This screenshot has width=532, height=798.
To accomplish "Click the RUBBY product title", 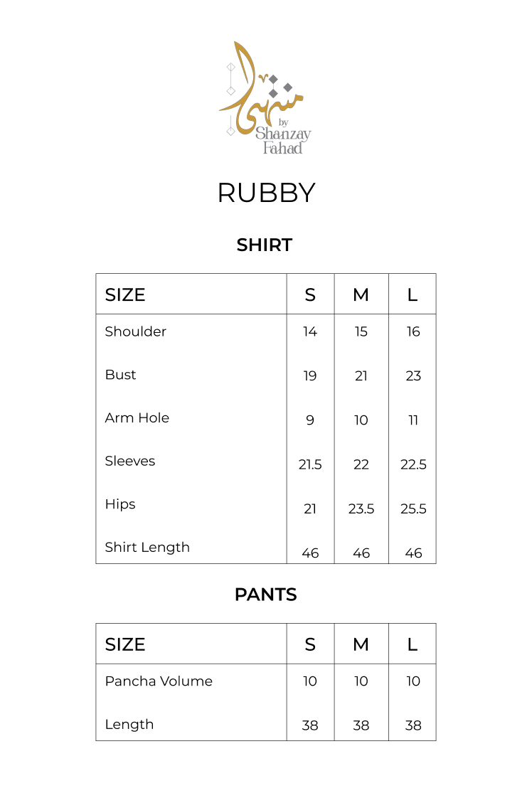I will tap(266, 193).
